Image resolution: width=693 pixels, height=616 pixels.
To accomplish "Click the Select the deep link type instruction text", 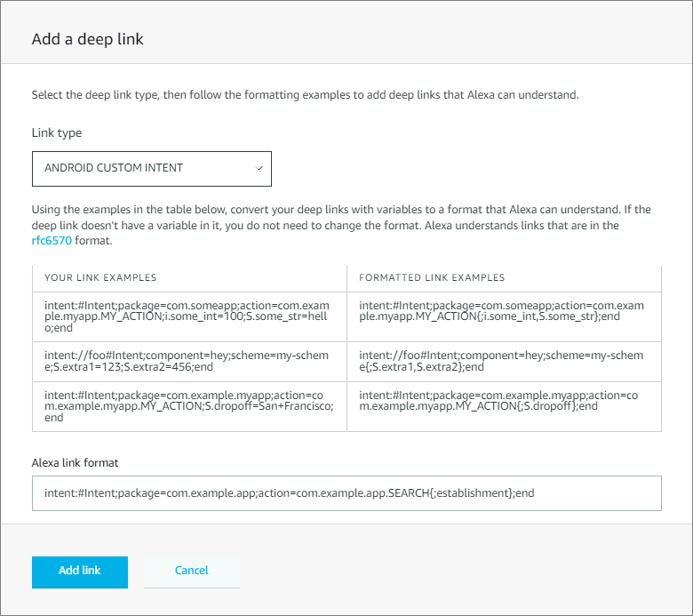I will click(x=305, y=95).
